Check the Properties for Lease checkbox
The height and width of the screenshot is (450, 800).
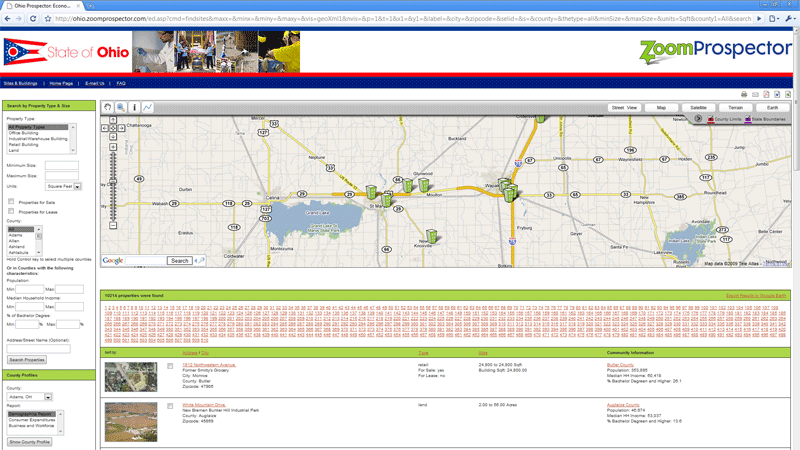point(11,211)
